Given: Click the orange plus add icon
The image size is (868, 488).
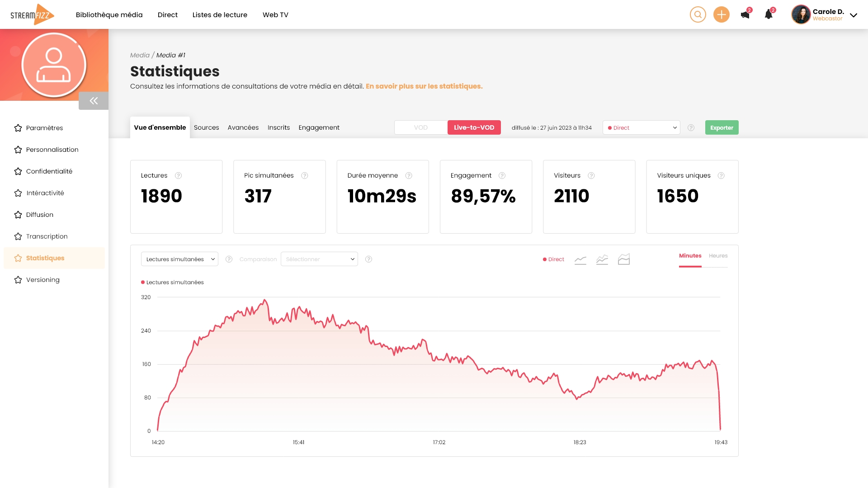Looking at the screenshot, I should (x=721, y=14).
